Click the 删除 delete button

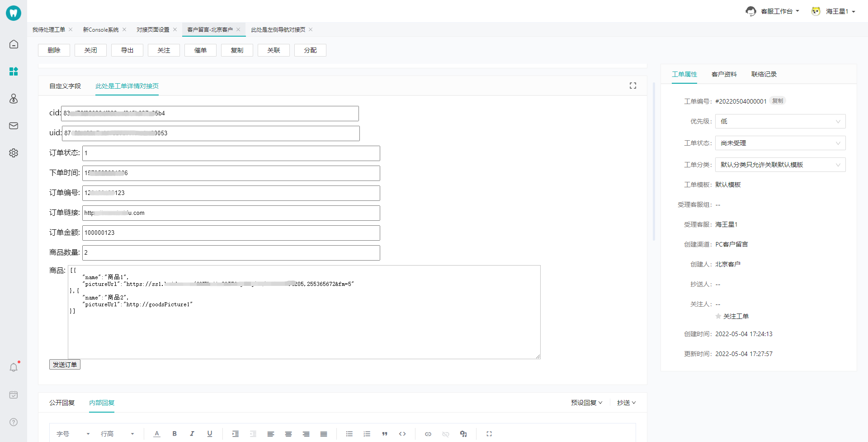[54, 50]
